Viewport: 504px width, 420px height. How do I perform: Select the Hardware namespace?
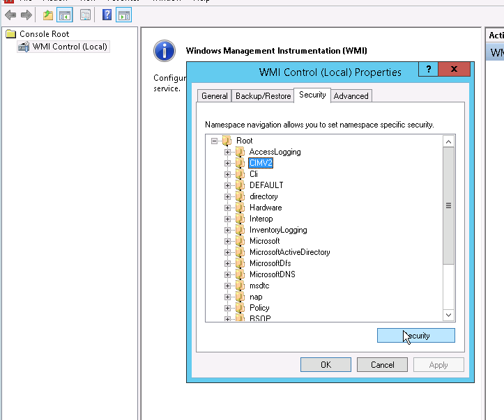click(266, 208)
